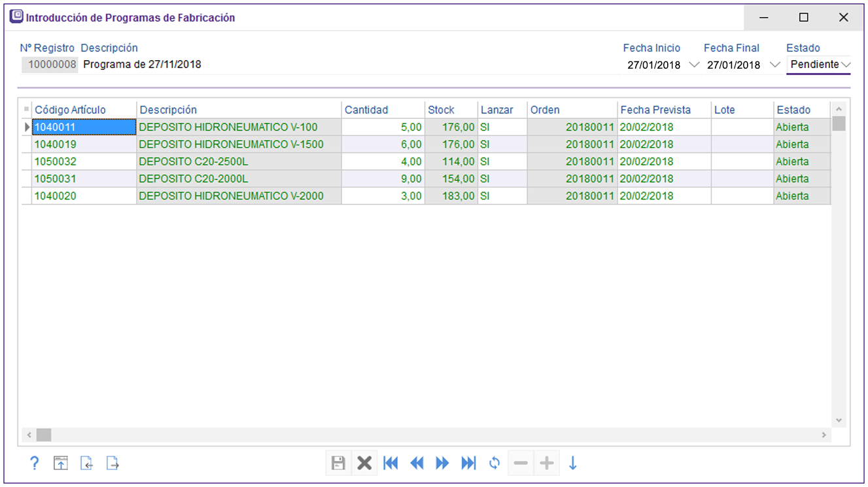
Task: Click the save floppy disk icon
Action: click(338, 463)
